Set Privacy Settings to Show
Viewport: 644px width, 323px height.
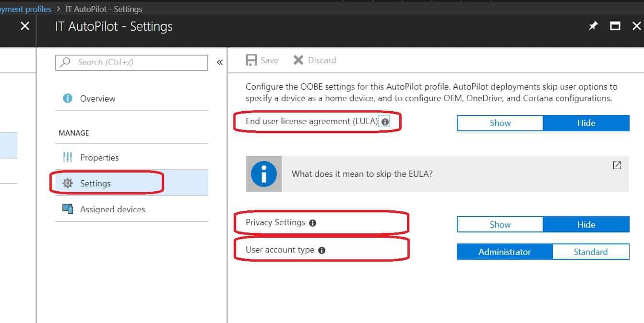(500, 224)
